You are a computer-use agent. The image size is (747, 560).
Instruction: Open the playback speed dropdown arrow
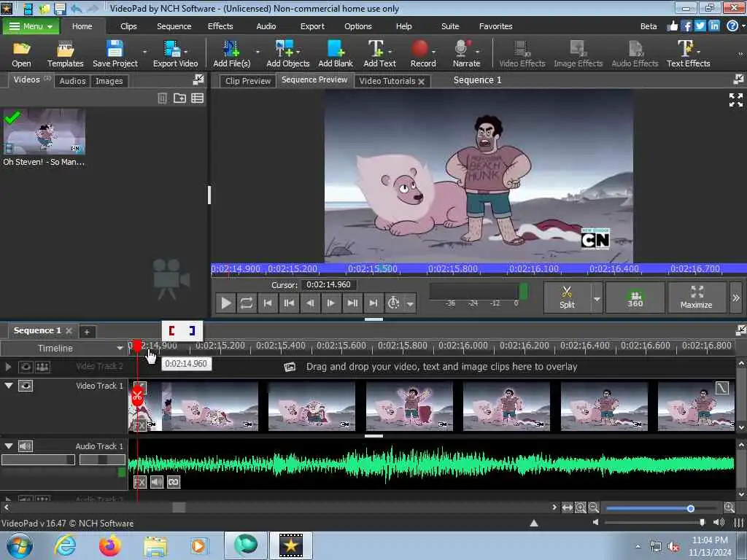pos(410,303)
